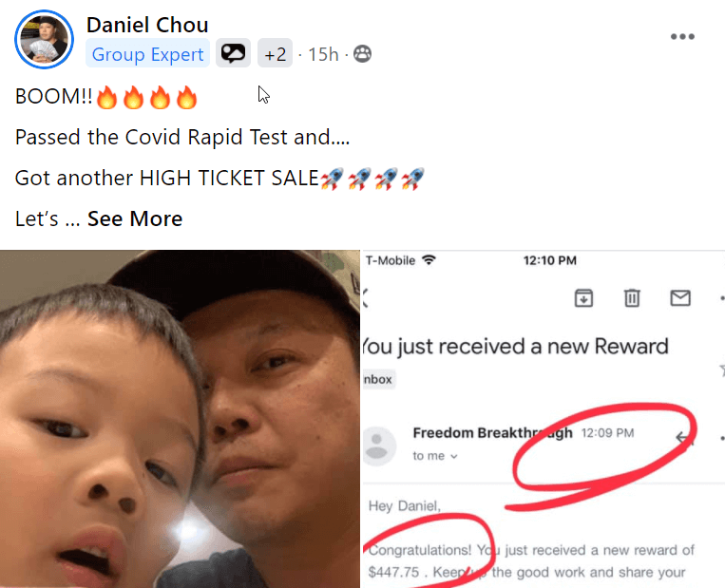Open the reward email screenshot image
The width and height of the screenshot is (725, 588).
(x=544, y=419)
